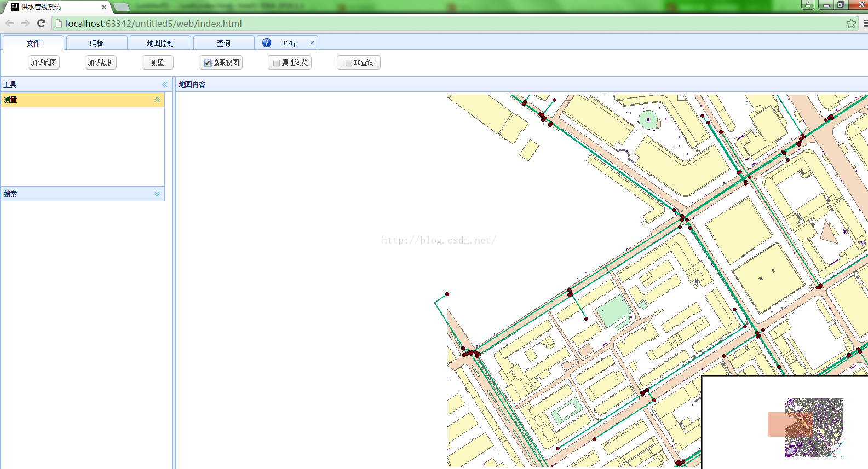Switch to the 文件 tab
The image size is (868, 469).
[33, 43]
